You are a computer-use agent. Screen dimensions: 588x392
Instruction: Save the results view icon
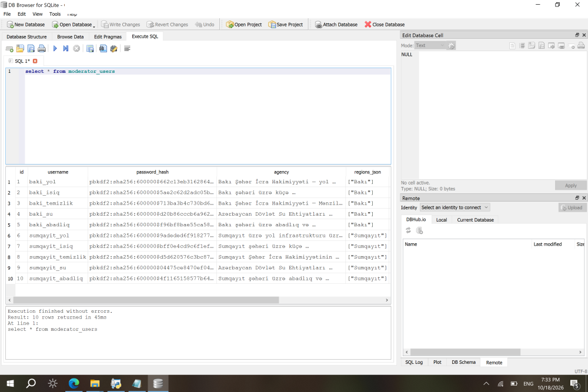90,49
